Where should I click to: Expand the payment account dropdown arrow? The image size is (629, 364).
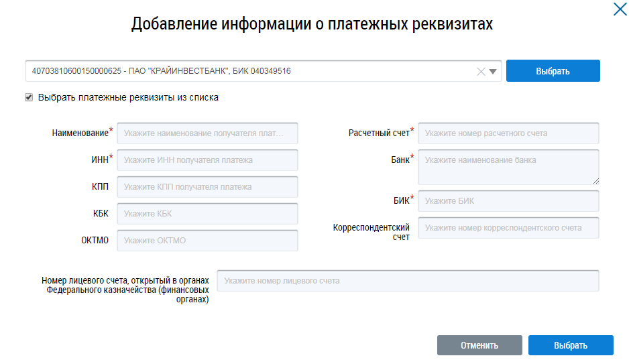coord(494,72)
